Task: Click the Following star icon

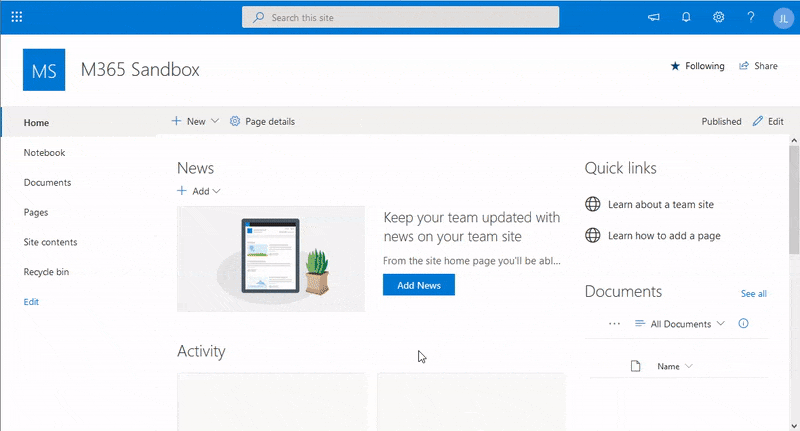Action: tap(675, 66)
